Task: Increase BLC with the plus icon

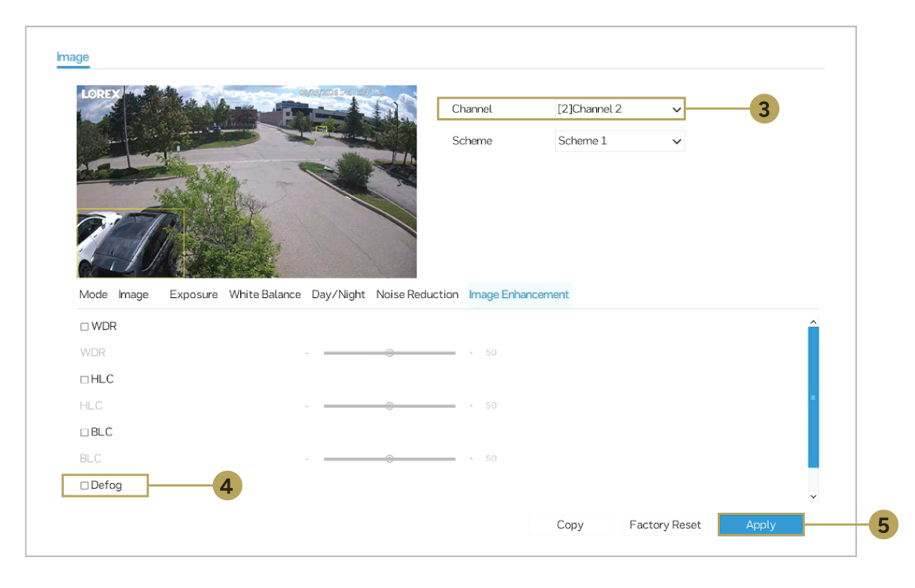Action: tap(471, 459)
